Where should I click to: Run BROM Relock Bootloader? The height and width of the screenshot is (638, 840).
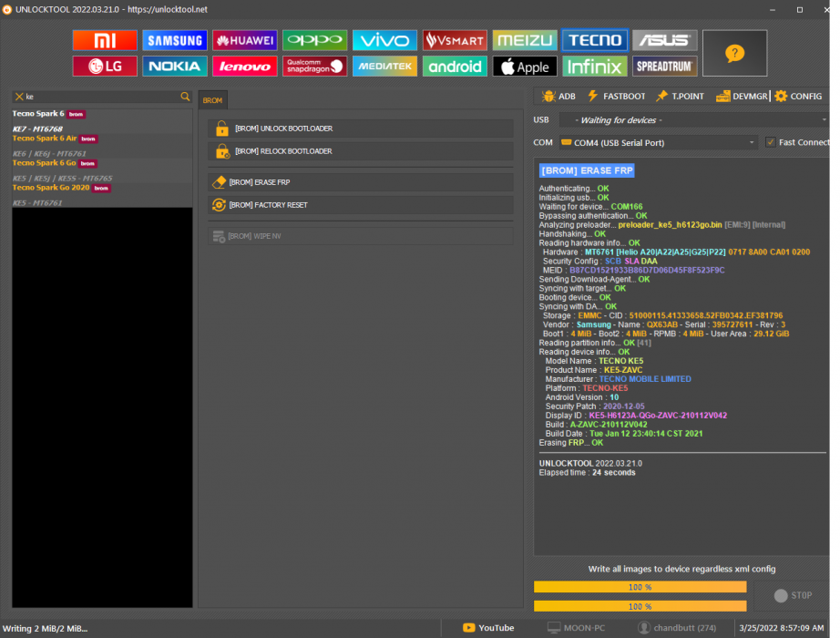pos(361,151)
